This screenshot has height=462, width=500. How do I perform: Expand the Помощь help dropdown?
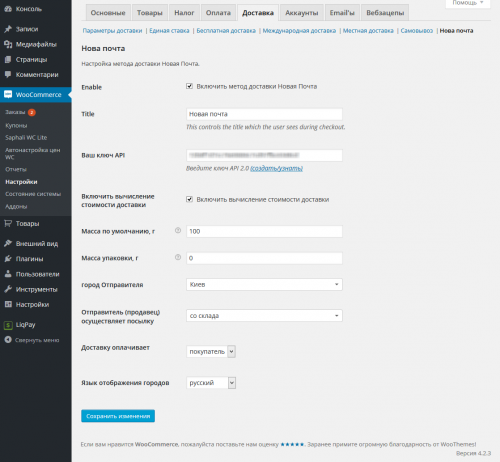point(468,3)
